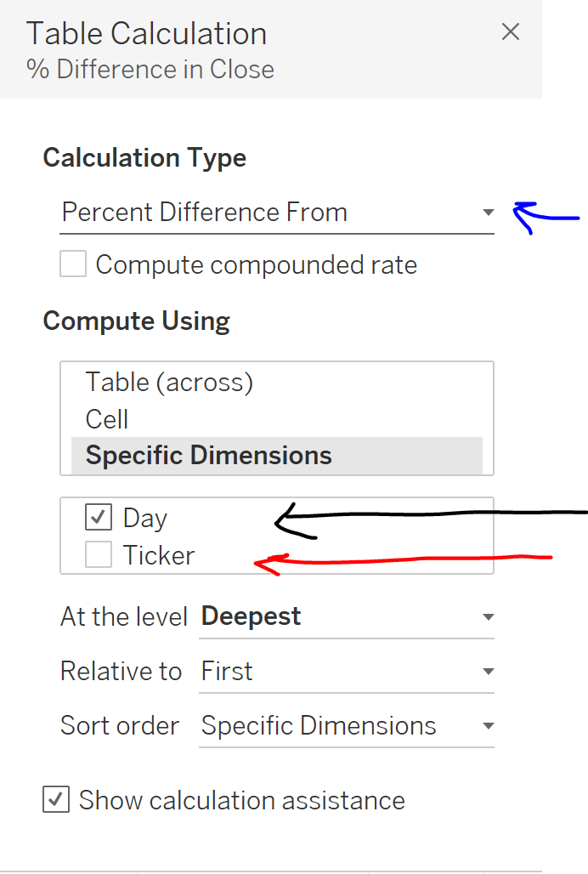Click the At the level dropdown caret
The height and width of the screenshot is (874, 588).
tap(489, 616)
